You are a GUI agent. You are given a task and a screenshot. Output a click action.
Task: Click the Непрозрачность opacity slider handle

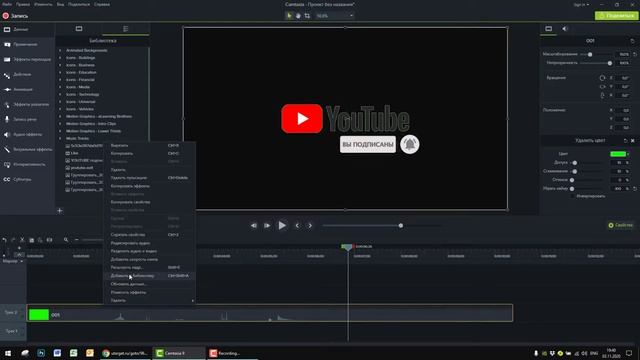610,63
